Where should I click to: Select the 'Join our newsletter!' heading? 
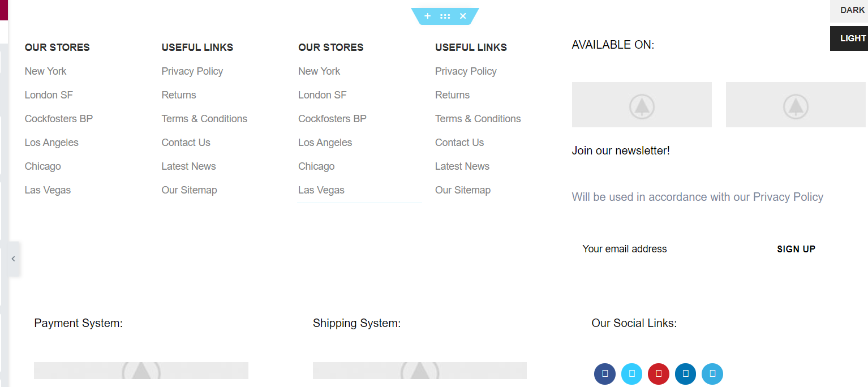pyautogui.click(x=621, y=150)
